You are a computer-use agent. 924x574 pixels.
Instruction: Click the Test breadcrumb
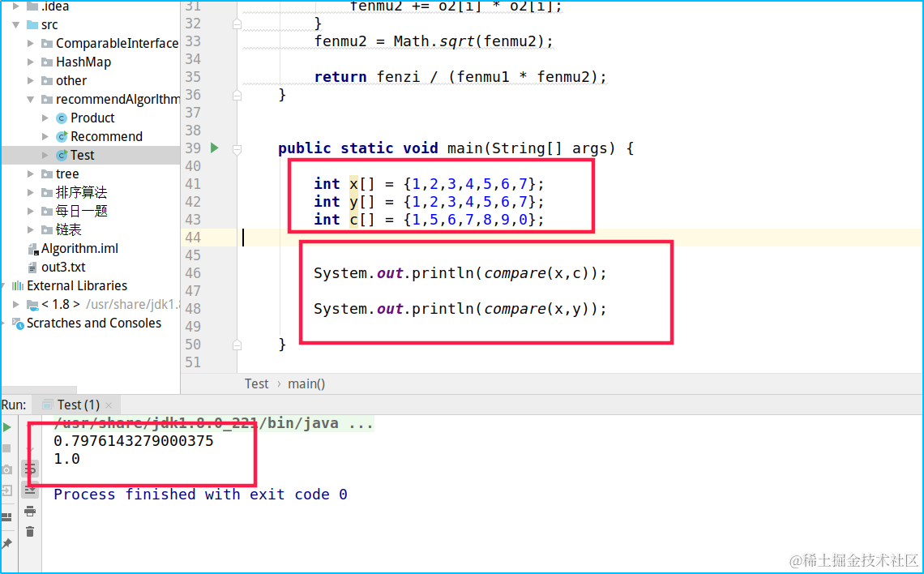[256, 383]
